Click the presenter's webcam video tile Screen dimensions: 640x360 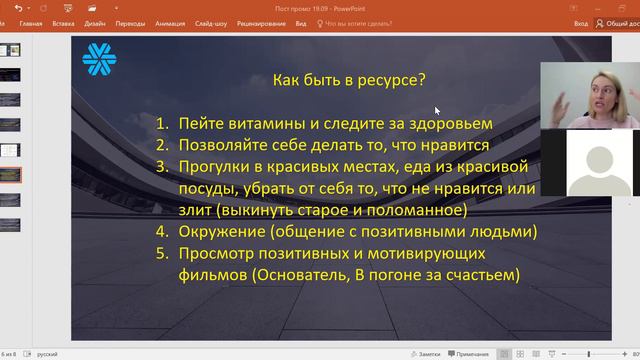pos(590,96)
